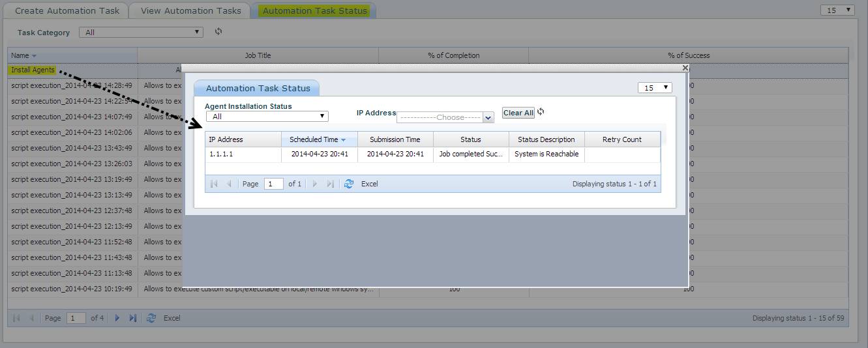The height and width of the screenshot is (348, 868).
Task: Export popup grid to Excel
Action: (x=370, y=184)
